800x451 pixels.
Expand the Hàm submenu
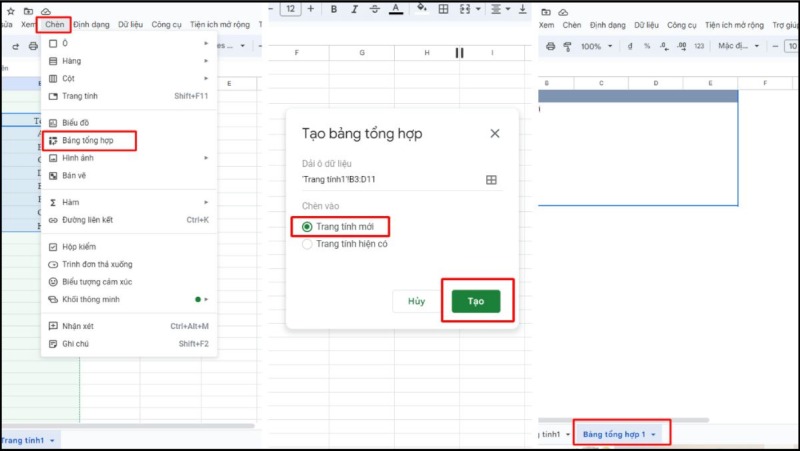(206, 203)
